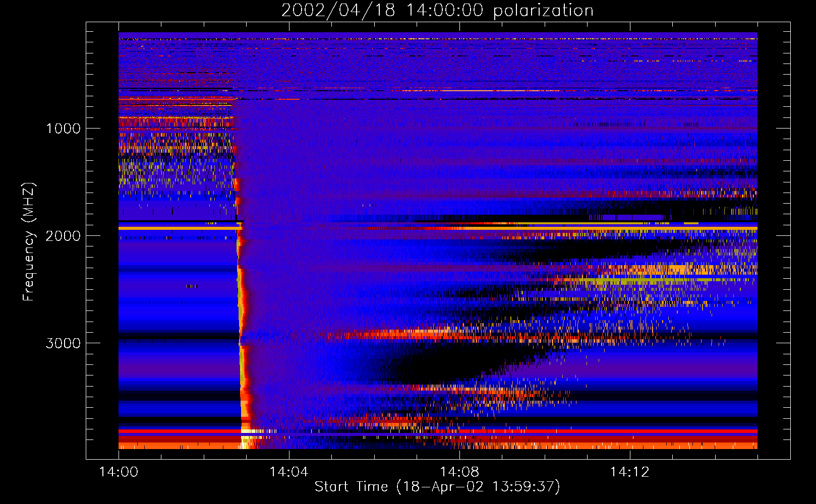Click the 'Start Time (18-Apr-02 13:59:37)' label

pyautogui.click(x=437, y=486)
